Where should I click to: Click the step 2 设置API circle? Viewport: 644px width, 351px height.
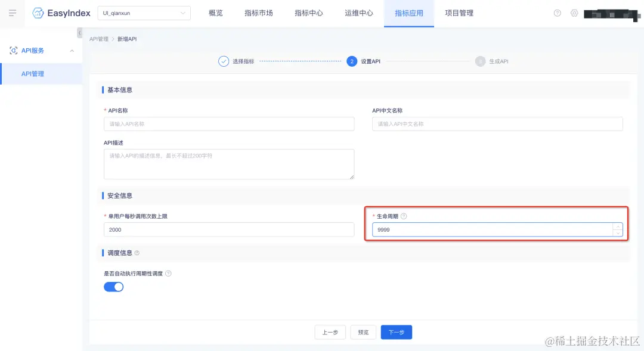click(352, 61)
